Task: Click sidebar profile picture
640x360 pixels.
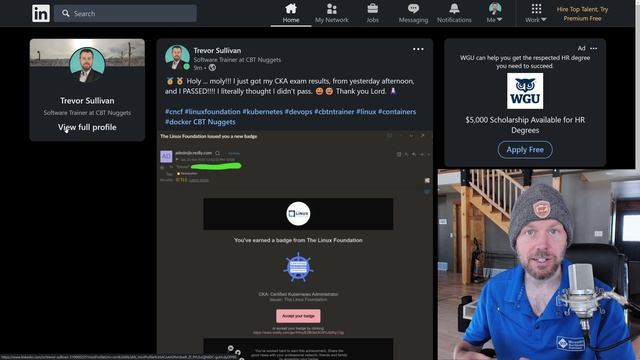Action: click(x=87, y=65)
